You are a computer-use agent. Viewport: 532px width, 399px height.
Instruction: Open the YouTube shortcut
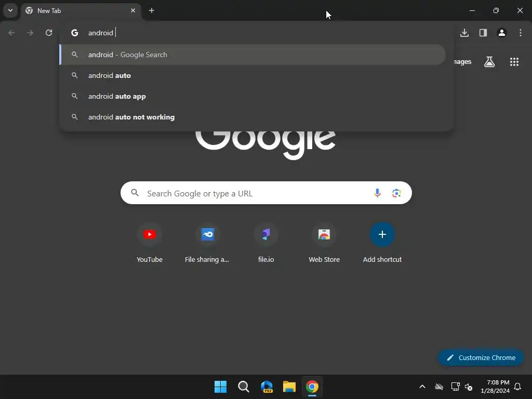pos(150,243)
